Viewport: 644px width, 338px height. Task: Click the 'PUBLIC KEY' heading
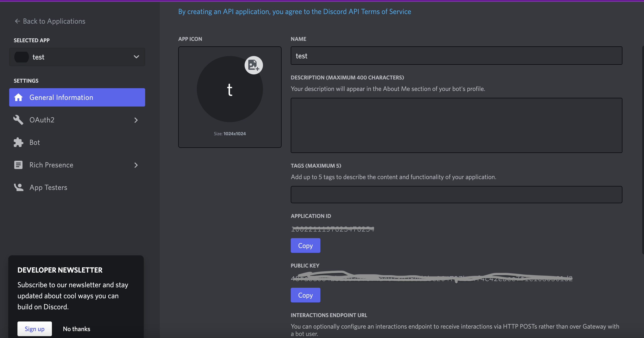tap(305, 265)
